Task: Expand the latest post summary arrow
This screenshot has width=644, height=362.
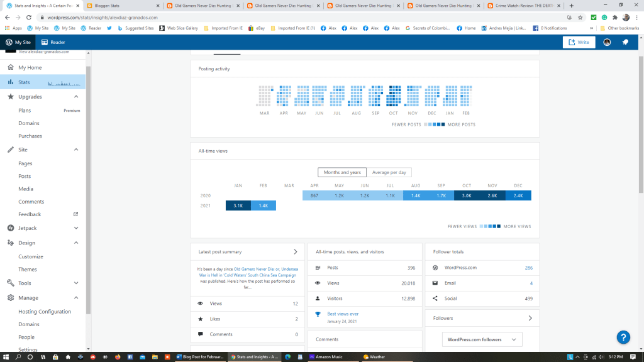Action: click(x=296, y=252)
